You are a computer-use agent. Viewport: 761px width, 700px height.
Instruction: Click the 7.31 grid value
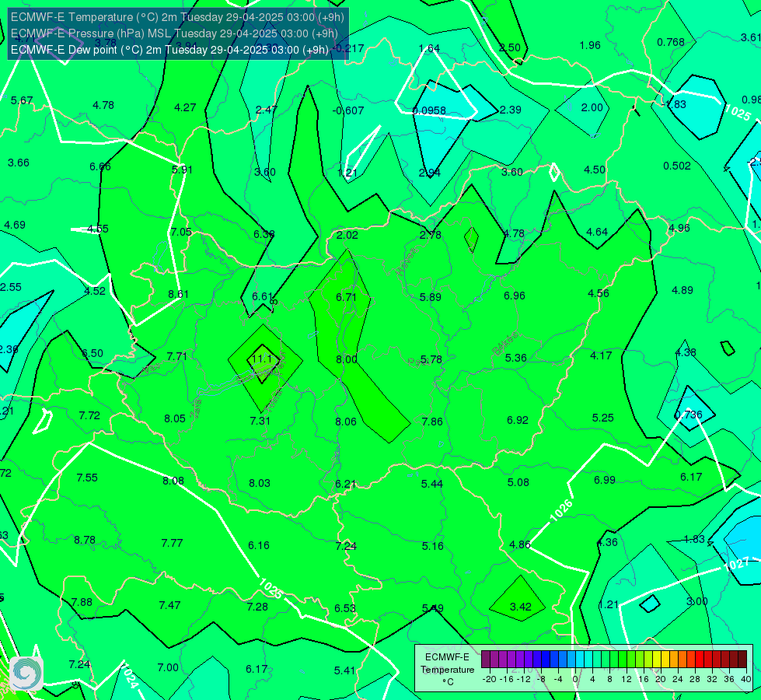point(260,421)
